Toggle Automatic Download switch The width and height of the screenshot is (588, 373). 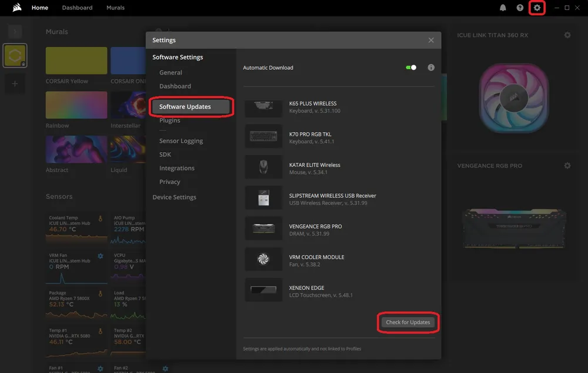pyautogui.click(x=411, y=68)
